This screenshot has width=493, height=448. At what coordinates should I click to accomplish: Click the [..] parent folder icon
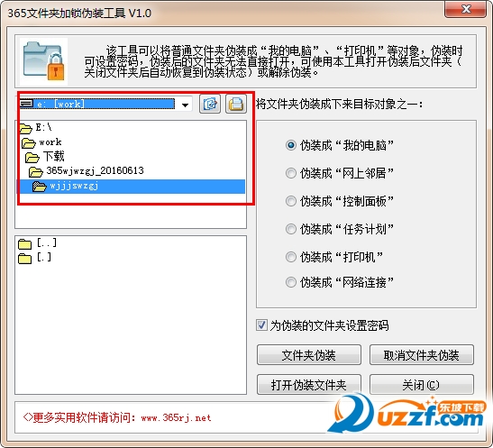(25, 243)
